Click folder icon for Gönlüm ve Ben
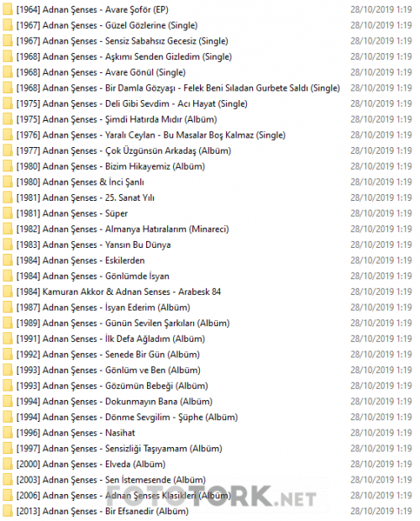The height and width of the screenshot is (521, 420). pyautogui.click(x=8, y=370)
